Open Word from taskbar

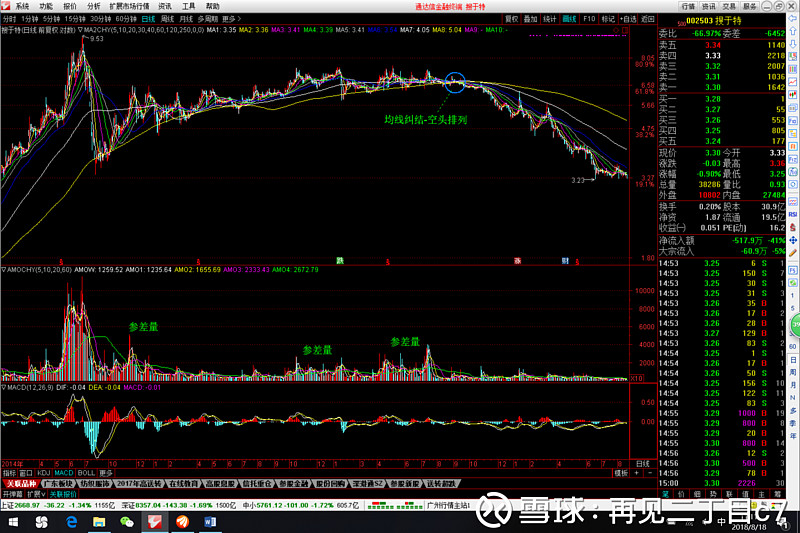coord(210,522)
